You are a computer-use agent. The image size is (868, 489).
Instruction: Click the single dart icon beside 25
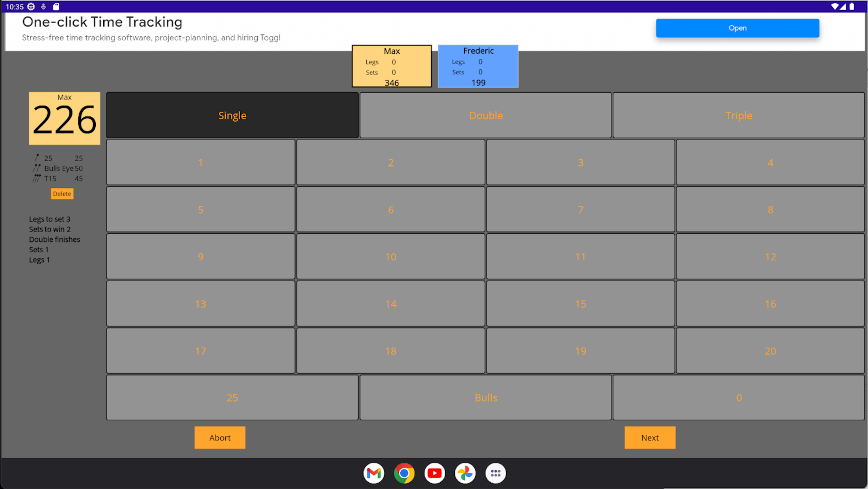(x=37, y=158)
